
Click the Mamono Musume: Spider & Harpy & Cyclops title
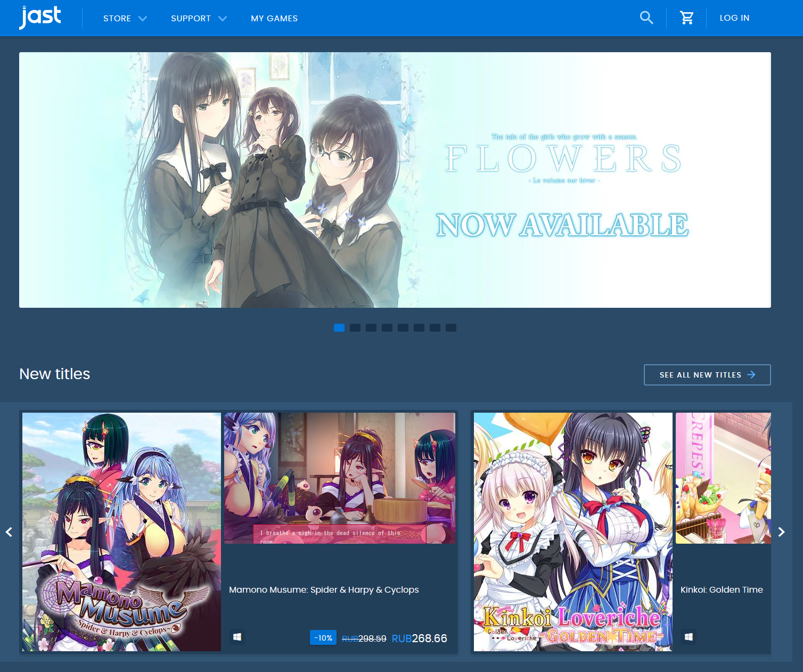(324, 590)
